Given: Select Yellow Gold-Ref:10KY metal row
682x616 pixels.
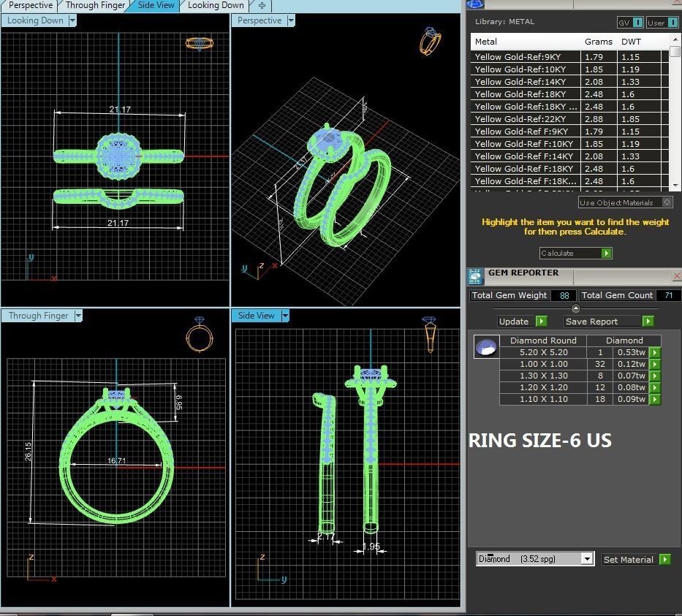Looking at the screenshot, I should [x=569, y=69].
